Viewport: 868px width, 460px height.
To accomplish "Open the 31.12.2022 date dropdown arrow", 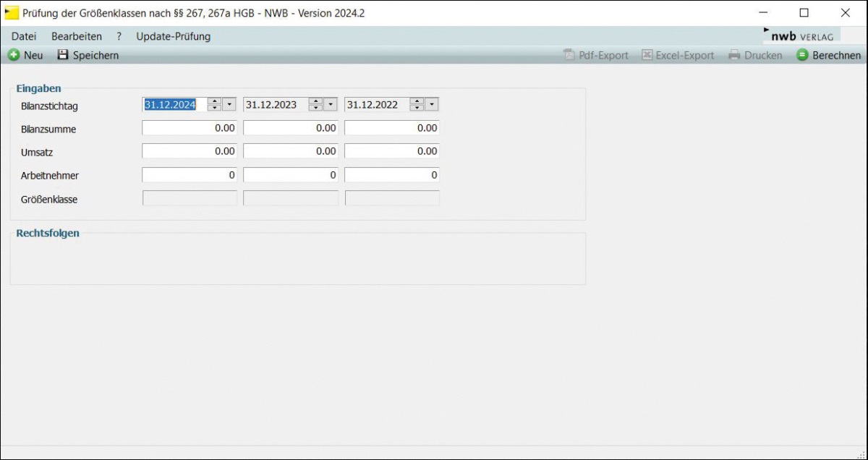I will tap(432, 105).
